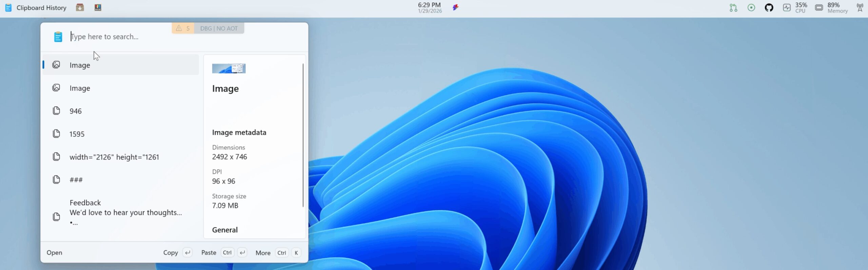Pick the "###" clipboard entry
The width and height of the screenshot is (868, 270).
[120, 180]
